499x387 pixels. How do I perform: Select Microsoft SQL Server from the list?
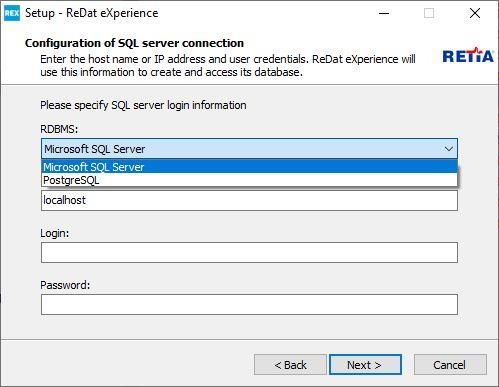click(249, 167)
